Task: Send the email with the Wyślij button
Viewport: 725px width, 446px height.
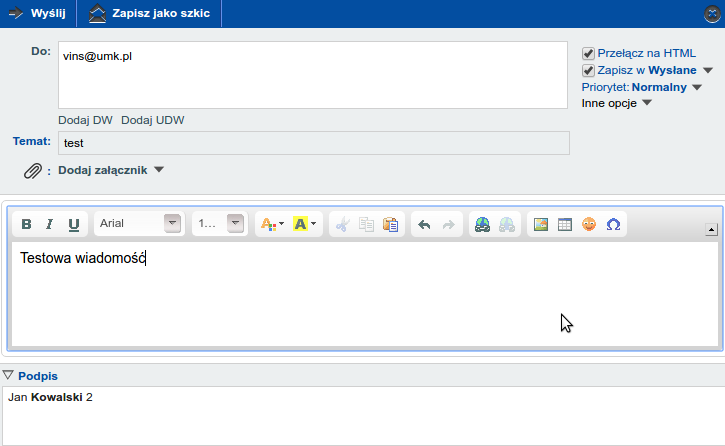Action: point(37,13)
